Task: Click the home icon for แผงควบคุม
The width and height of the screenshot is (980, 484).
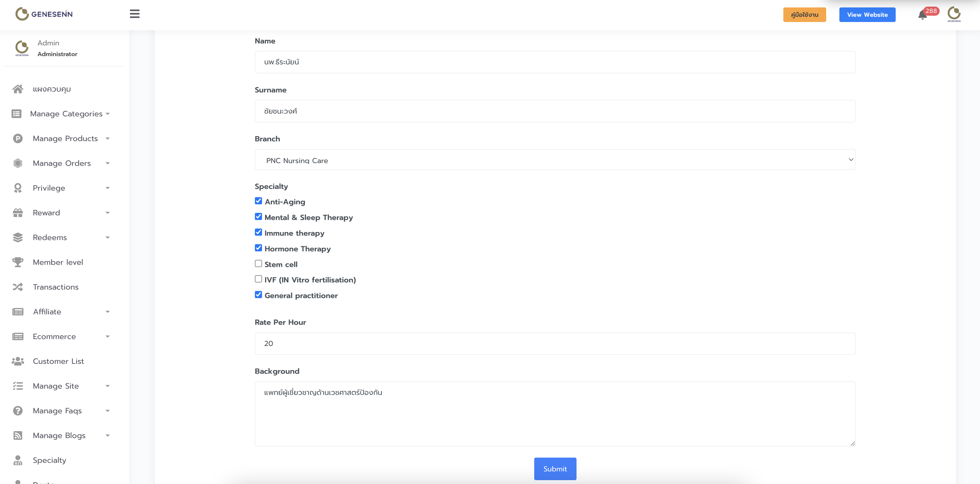Action: click(18, 89)
